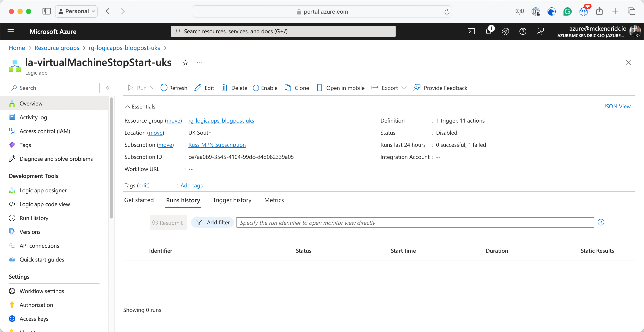The height and width of the screenshot is (332, 644).
Task: Submit run identifier with arrow icon
Action: (x=601, y=222)
